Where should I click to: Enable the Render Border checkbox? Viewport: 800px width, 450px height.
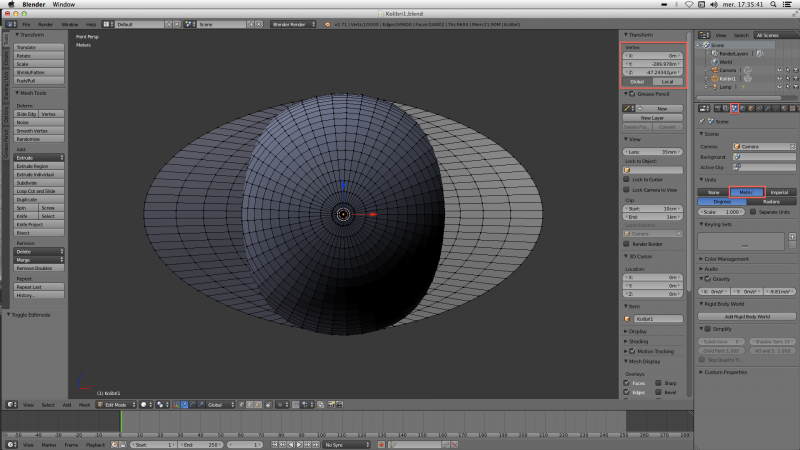[x=627, y=244]
